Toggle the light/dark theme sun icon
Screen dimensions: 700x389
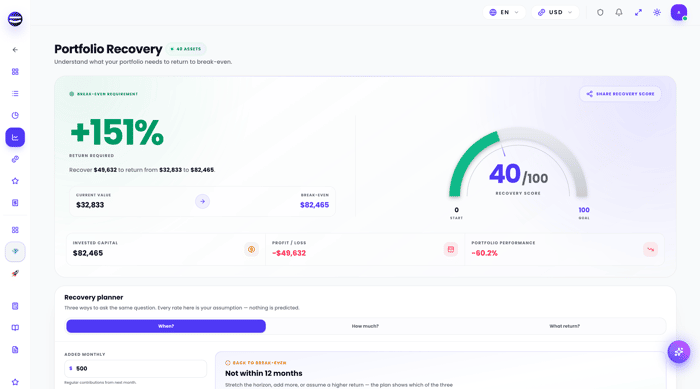tap(657, 13)
